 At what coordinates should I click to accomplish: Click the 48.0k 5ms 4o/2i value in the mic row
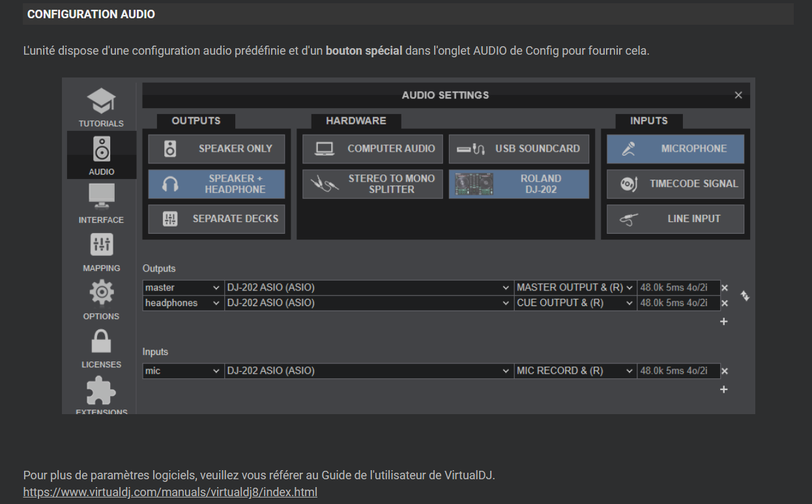pos(678,371)
